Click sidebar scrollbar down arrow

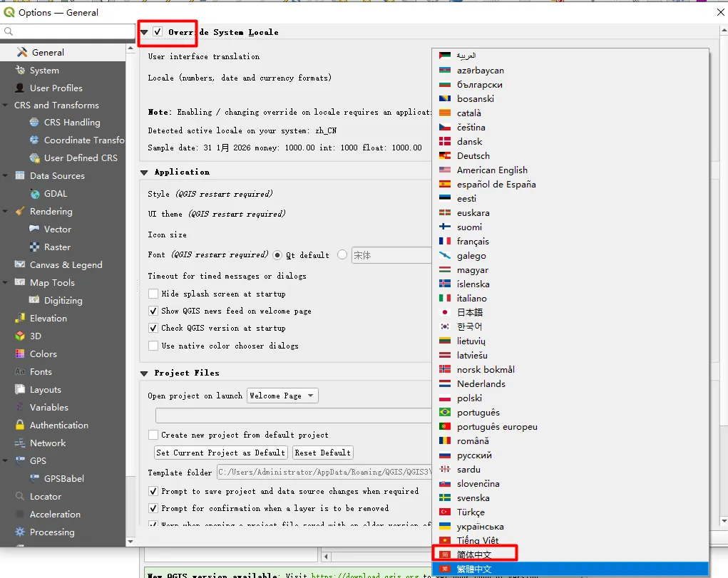coord(130,542)
